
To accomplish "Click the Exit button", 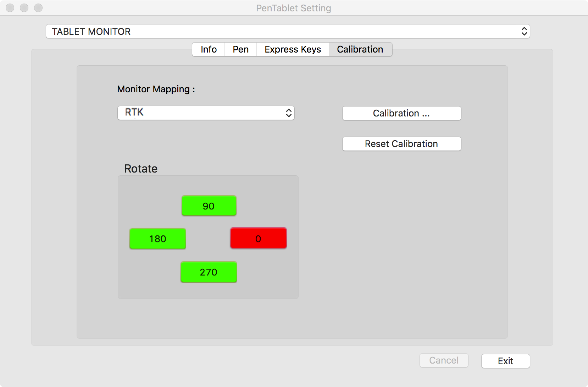I will tap(505, 361).
